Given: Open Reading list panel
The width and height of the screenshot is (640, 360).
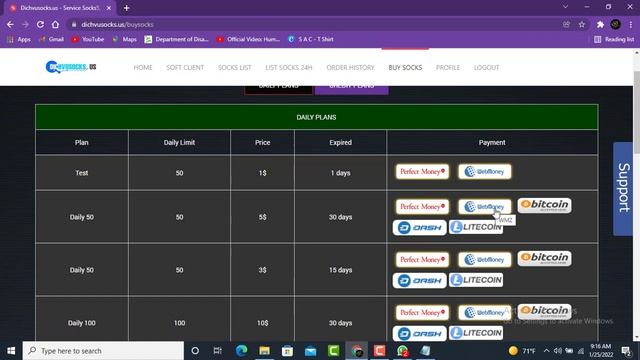Looking at the screenshot, I should (x=614, y=39).
